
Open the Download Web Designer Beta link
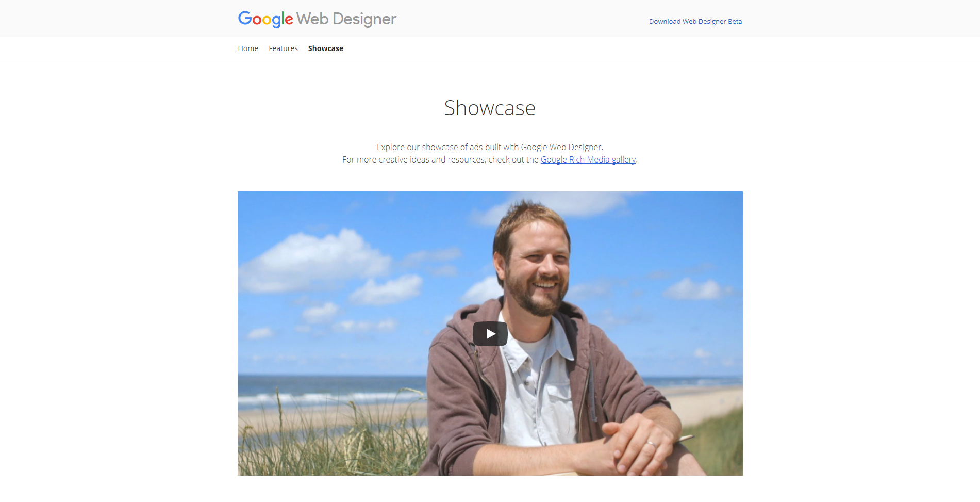tap(695, 21)
